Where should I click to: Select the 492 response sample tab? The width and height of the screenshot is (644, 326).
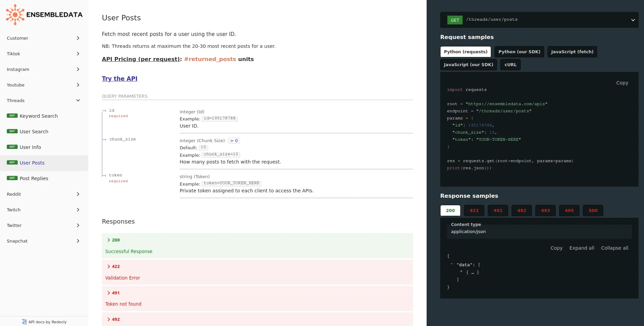point(522,210)
